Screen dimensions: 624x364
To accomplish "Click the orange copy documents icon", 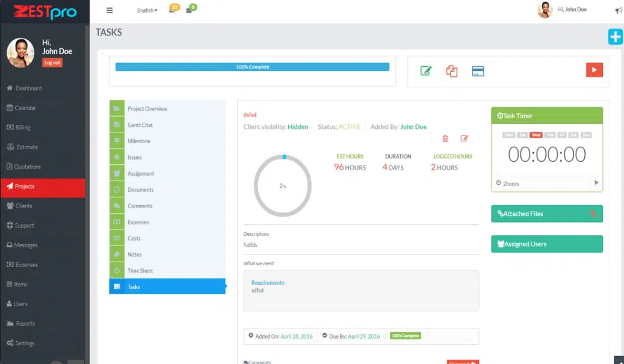I will pos(452,71).
